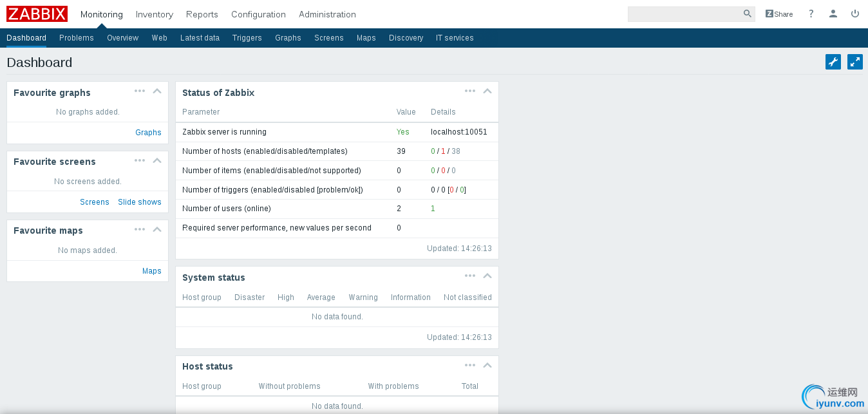Click 'No graphs added.' message

click(88, 112)
